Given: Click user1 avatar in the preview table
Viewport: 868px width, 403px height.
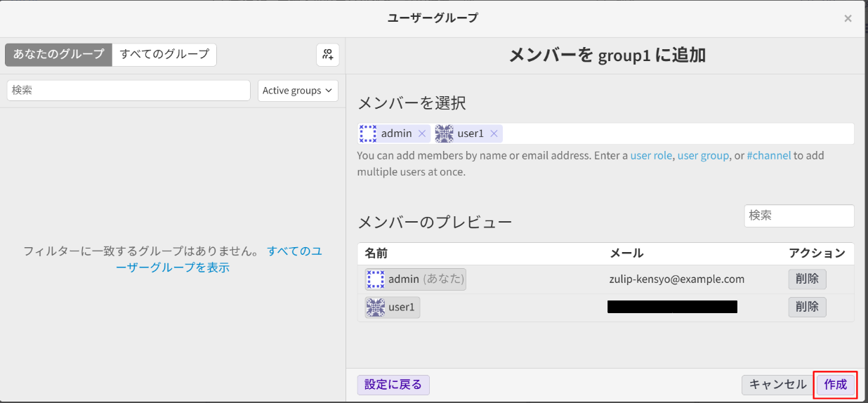Looking at the screenshot, I should 375,307.
